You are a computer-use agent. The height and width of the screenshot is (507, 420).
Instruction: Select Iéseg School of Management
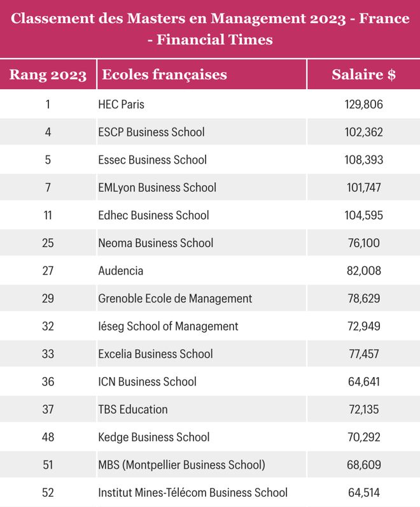click(x=168, y=326)
